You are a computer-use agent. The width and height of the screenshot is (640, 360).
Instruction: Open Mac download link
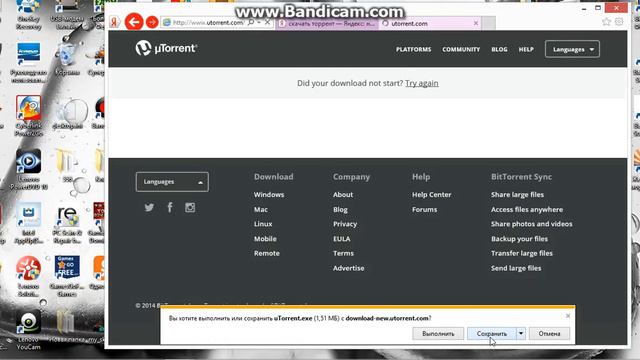click(x=261, y=209)
